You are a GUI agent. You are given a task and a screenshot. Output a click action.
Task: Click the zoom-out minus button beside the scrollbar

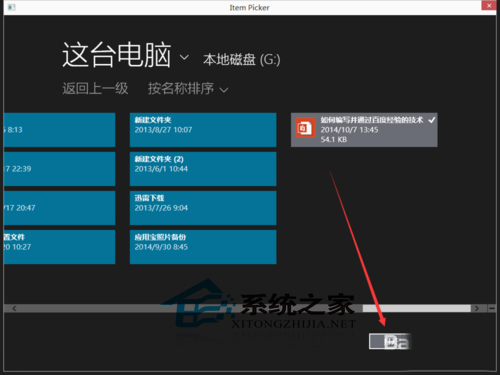point(492,308)
